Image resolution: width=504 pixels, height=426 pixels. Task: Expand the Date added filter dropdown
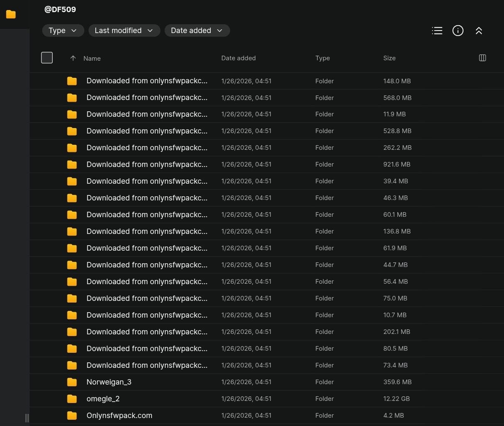197,31
